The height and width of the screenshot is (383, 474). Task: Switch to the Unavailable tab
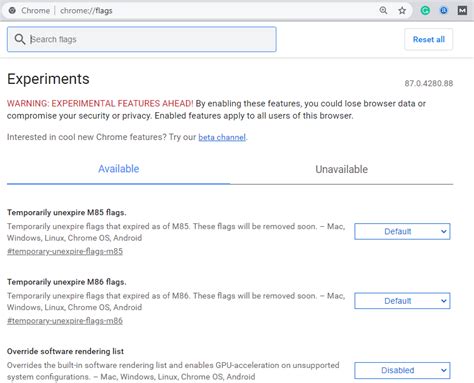(342, 169)
